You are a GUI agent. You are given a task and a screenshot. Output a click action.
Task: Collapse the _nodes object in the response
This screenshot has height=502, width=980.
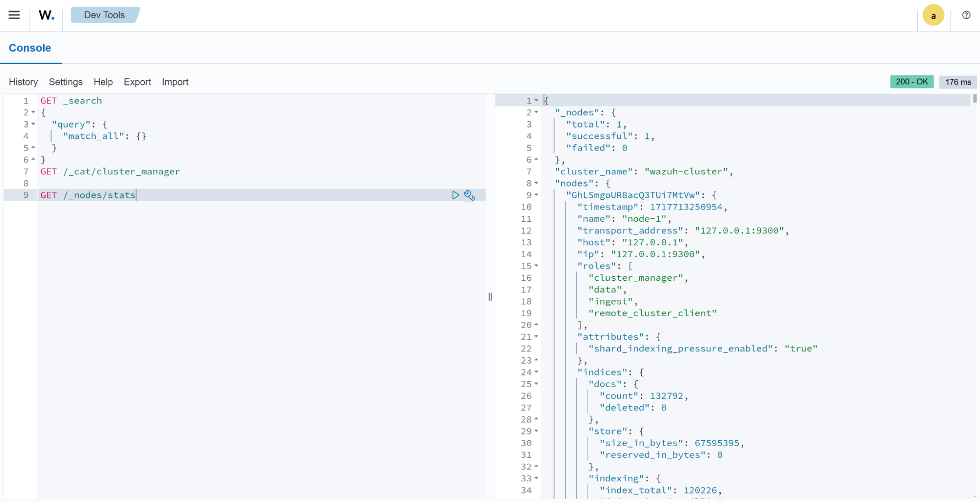(x=536, y=112)
